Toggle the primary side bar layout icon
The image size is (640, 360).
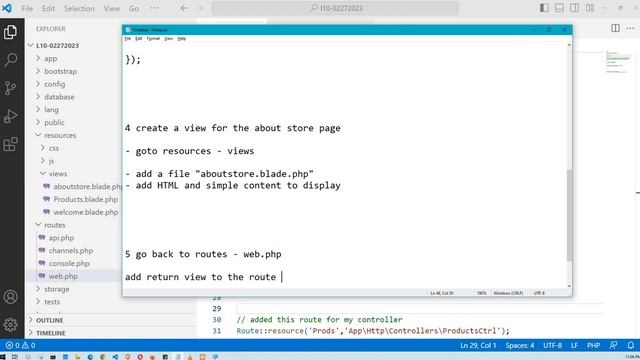(x=544, y=8)
